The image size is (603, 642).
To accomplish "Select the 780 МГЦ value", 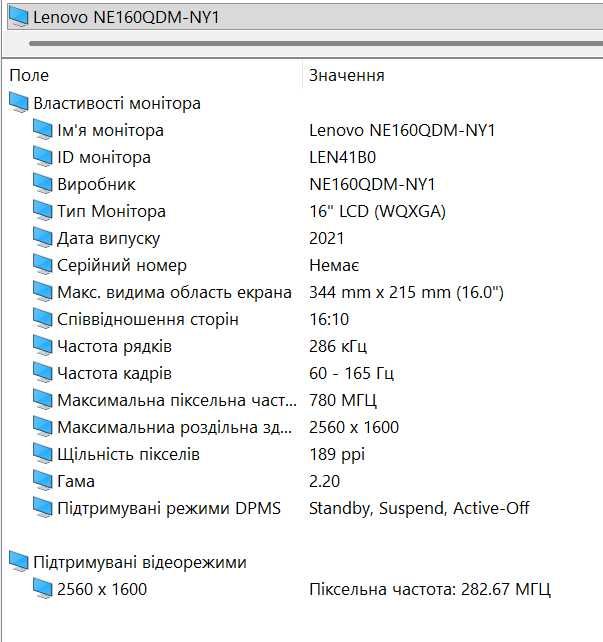I will coord(343,400).
